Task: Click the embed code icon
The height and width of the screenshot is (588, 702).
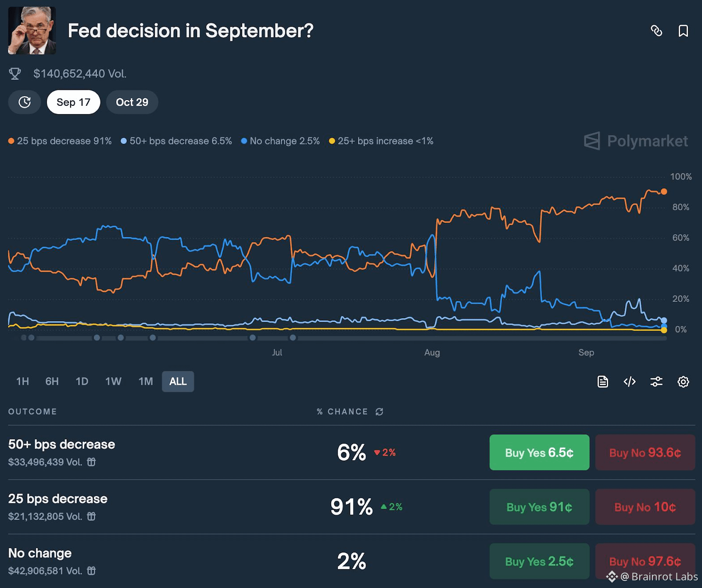Action: pyautogui.click(x=630, y=382)
